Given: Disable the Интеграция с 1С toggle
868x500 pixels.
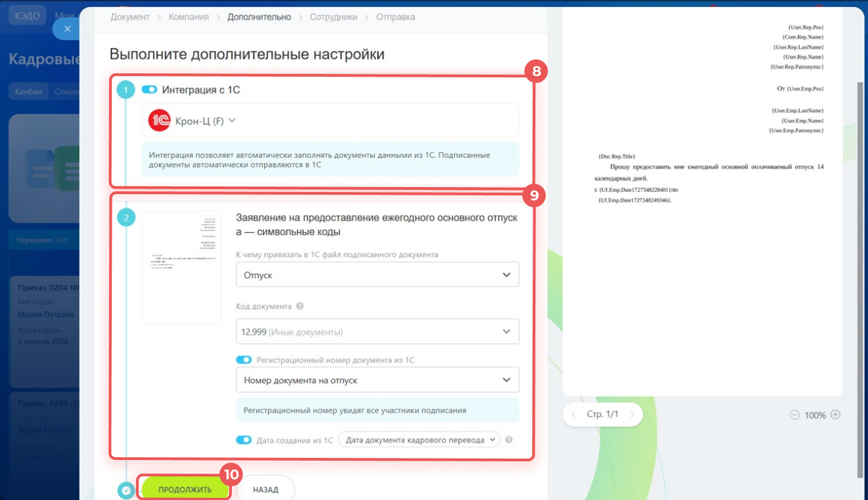Looking at the screenshot, I should click(149, 90).
